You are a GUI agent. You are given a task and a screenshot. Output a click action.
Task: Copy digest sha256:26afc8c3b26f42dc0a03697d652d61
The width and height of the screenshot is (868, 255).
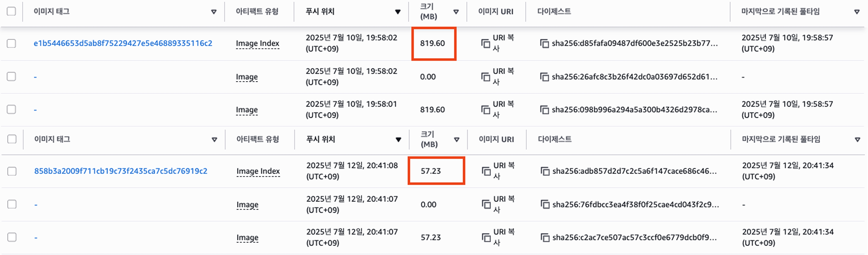click(544, 77)
